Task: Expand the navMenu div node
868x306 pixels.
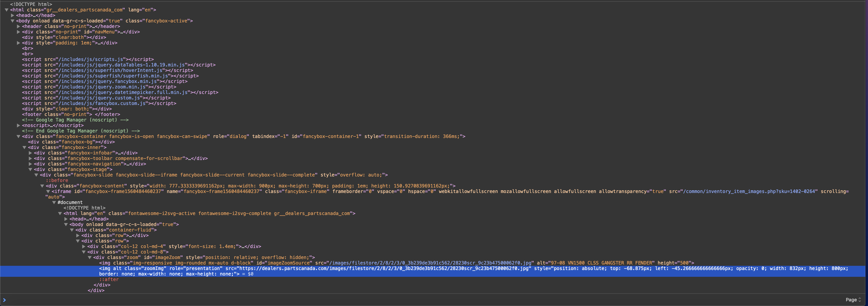Action: pos(18,32)
